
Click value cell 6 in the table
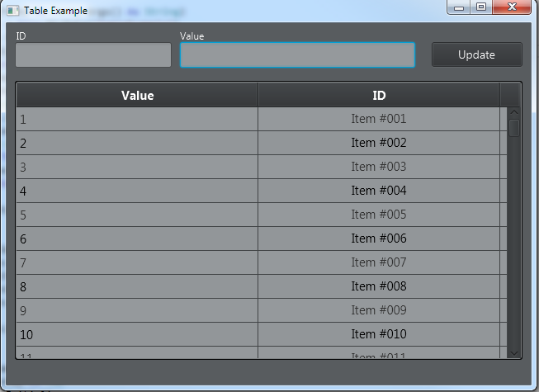tap(137, 239)
